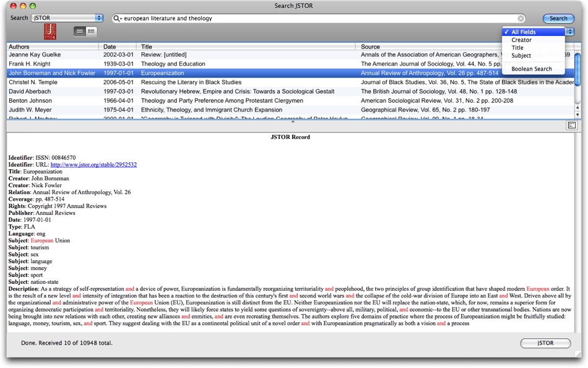588x368 pixels.
Task: Choose Creator from the fields menu
Action: pos(534,40)
